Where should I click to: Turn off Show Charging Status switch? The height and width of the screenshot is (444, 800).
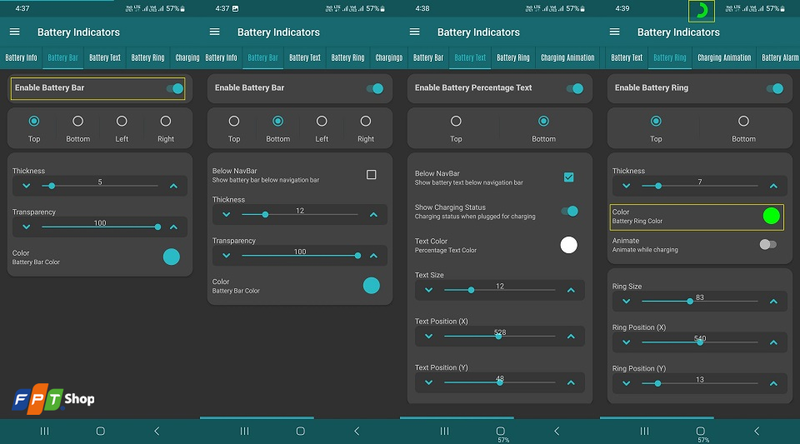(569, 211)
